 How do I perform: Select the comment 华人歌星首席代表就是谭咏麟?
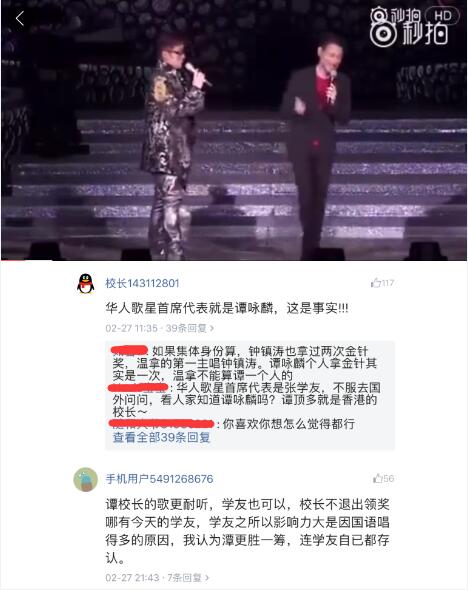[x=226, y=308]
